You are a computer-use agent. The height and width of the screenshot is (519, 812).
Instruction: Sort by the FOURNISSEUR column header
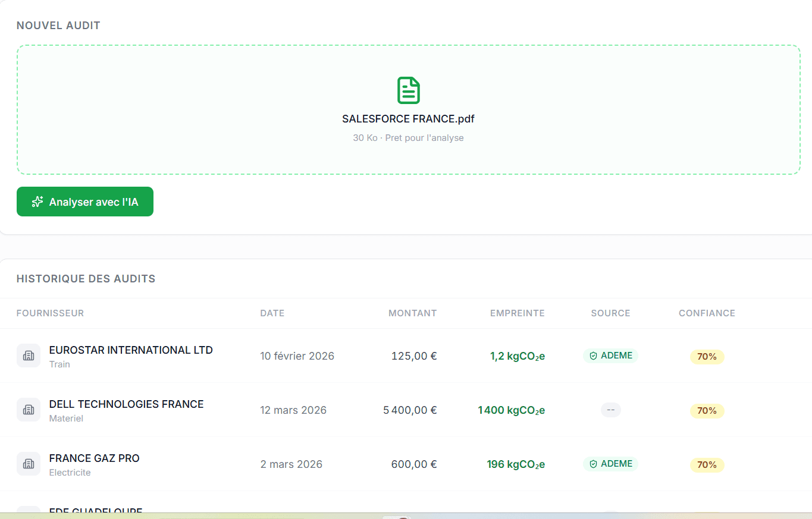tap(50, 313)
